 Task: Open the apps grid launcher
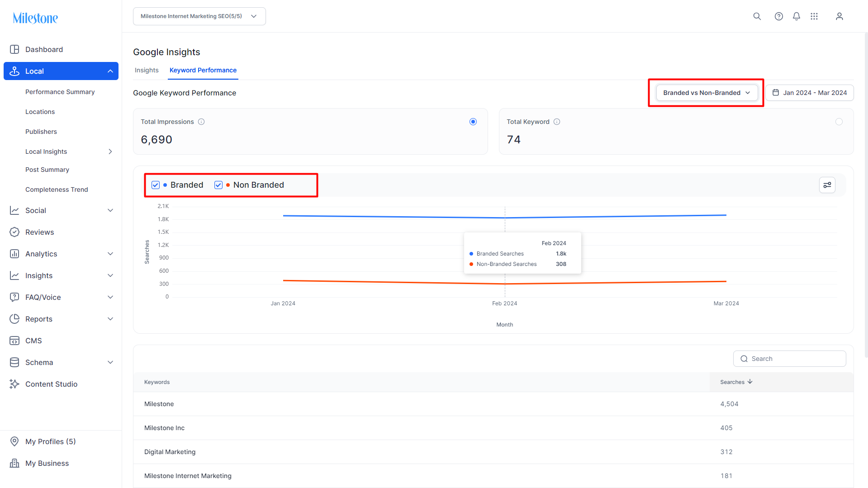pos(814,16)
